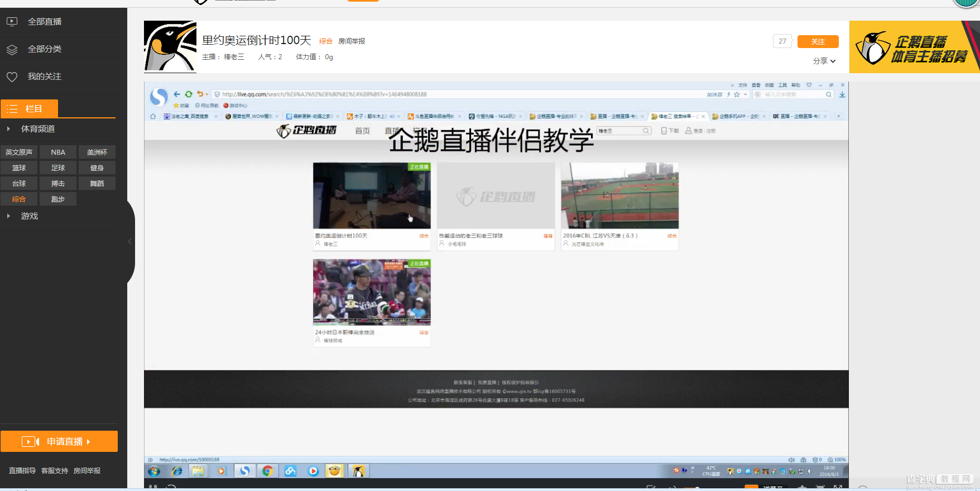Pick the 足球 category
This screenshot has height=491, width=980.
58,168
